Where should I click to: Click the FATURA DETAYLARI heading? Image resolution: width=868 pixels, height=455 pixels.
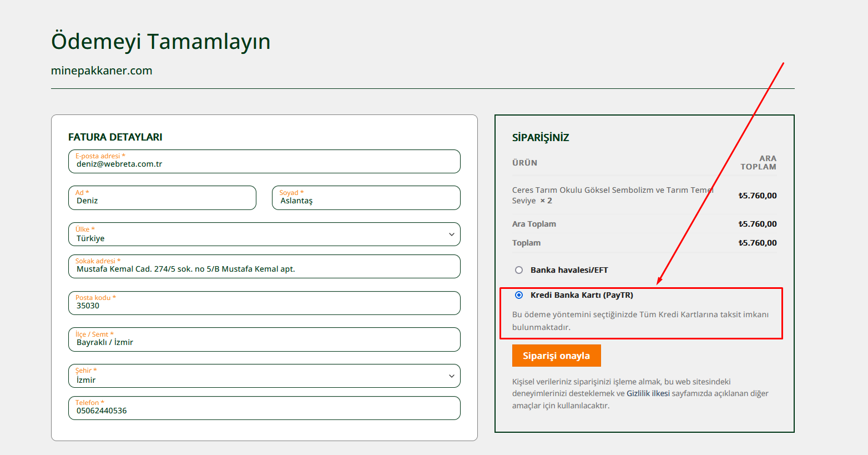pos(115,137)
